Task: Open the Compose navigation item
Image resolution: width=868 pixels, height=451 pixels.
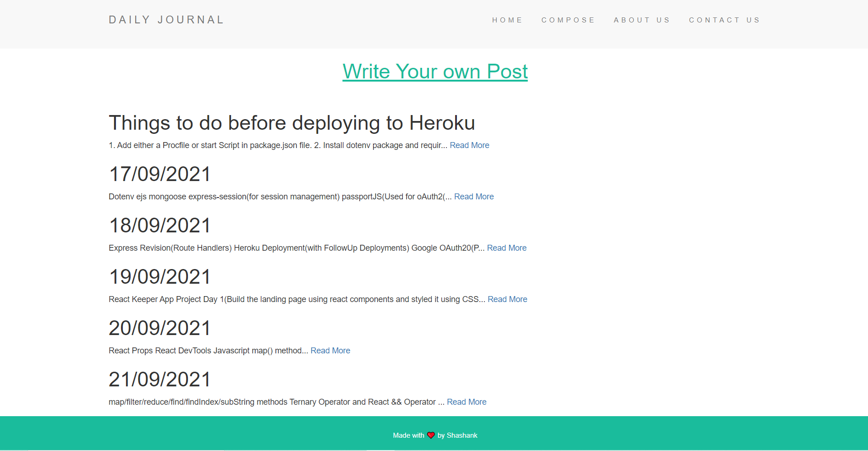Action: click(568, 20)
